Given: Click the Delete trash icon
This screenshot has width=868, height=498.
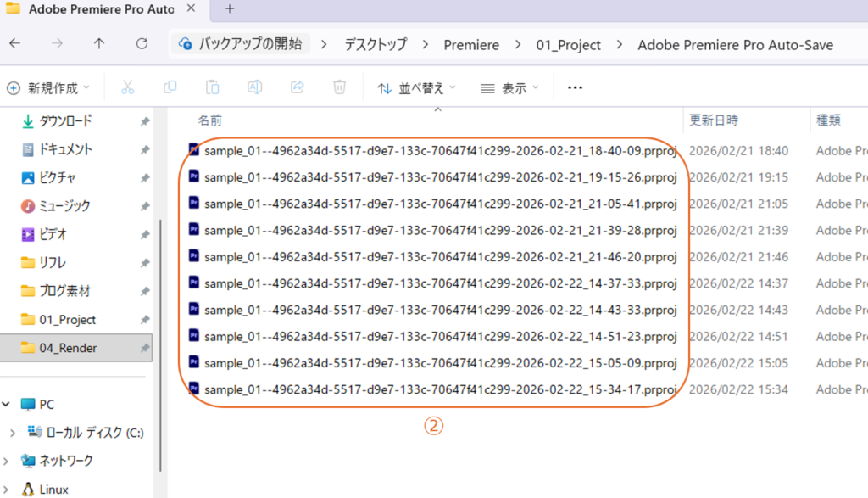Looking at the screenshot, I should (x=339, y=87).
